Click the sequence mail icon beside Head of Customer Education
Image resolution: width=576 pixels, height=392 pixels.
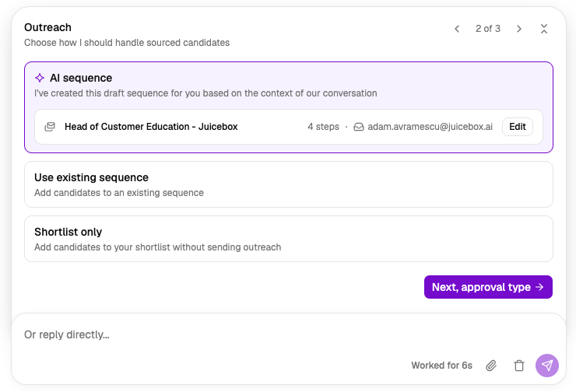[x=50, y=127]
